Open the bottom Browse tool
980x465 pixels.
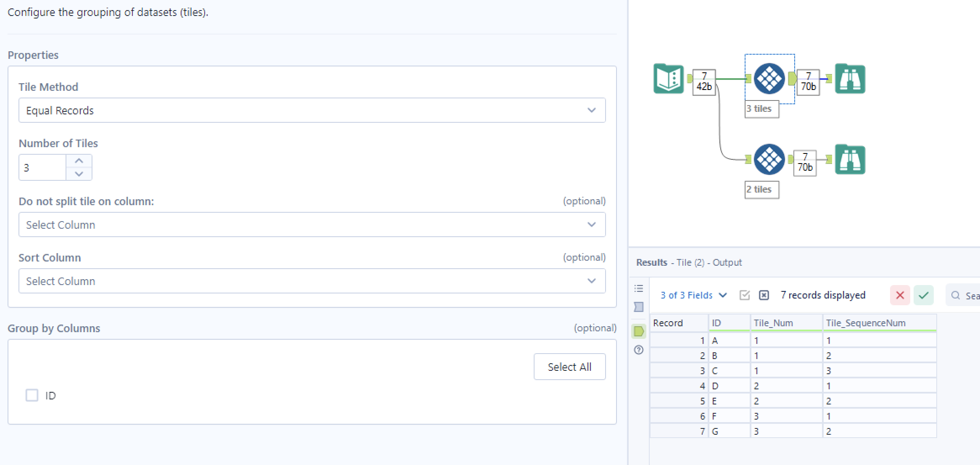pos(850,159)
